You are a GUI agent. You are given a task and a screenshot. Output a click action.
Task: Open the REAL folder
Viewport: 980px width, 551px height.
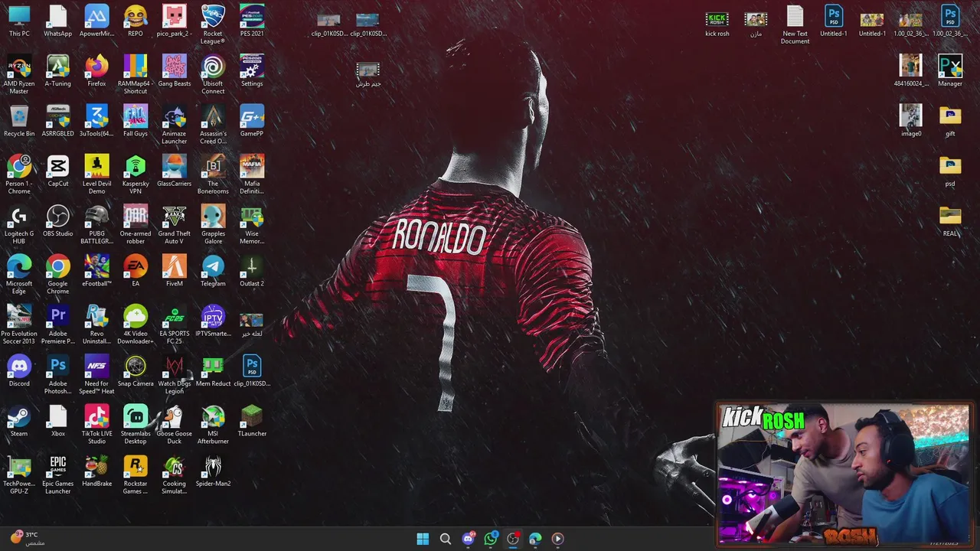950,220
